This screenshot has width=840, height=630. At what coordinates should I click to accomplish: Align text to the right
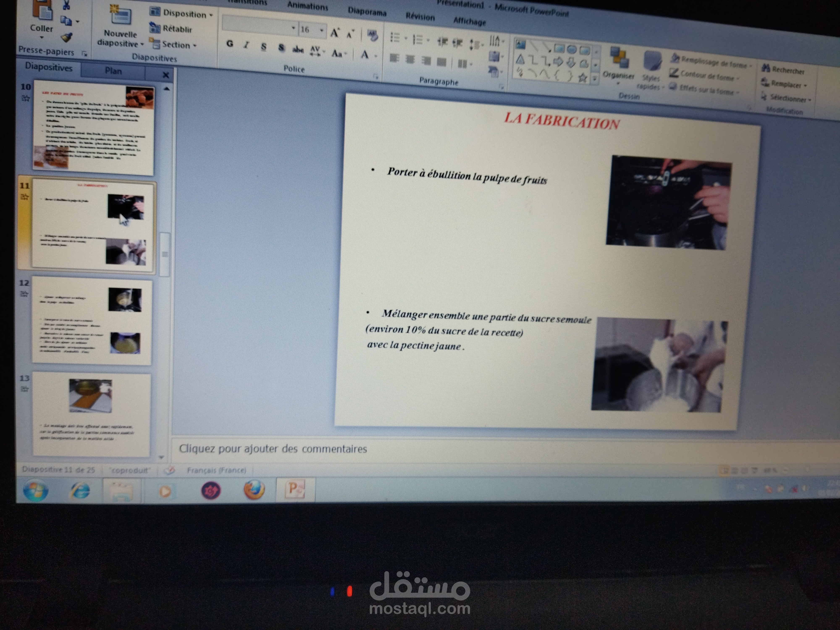click(426, 61)
